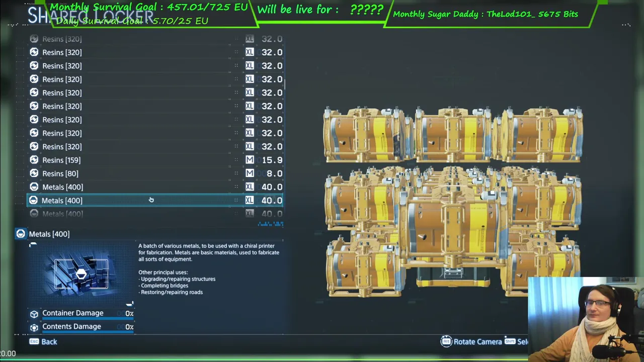Click the 0% Container Damage value
644x362 pixels.
129,313
